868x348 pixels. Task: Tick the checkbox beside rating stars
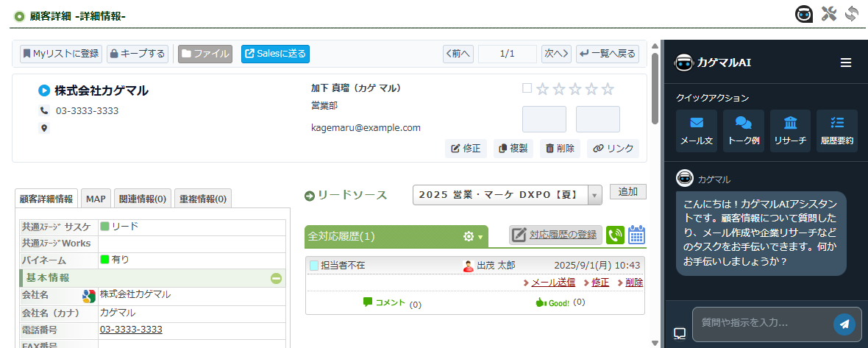coord(527,88)
